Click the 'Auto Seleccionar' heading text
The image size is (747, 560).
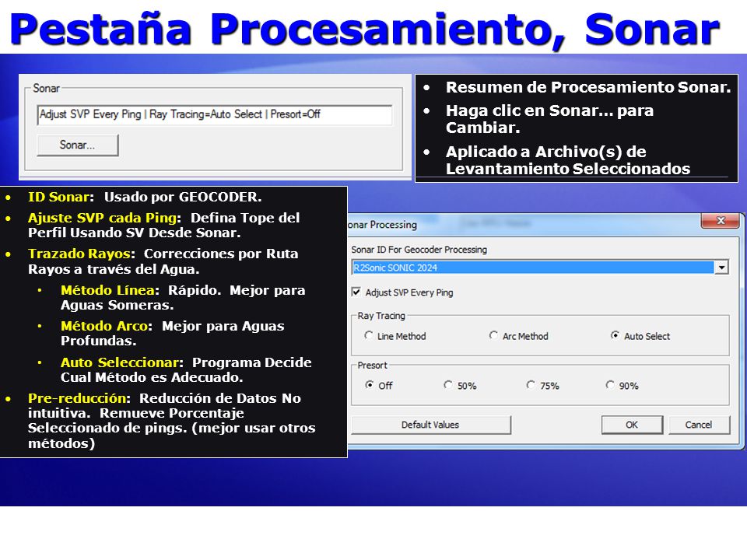[x=120, y=362]
